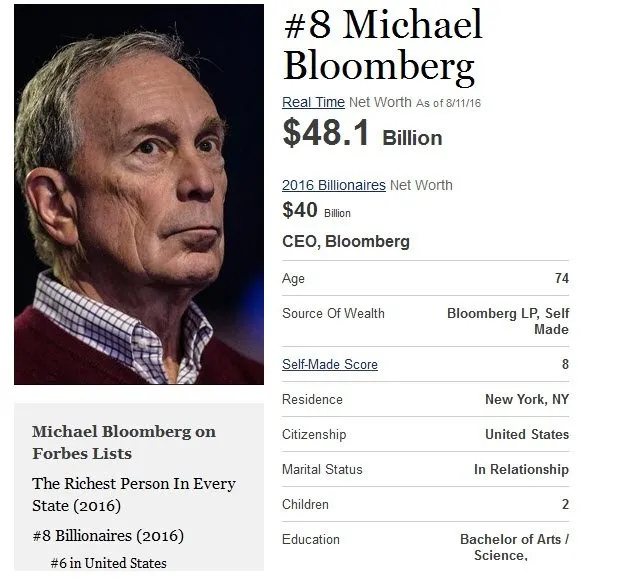Click the #8 Michael Bloomberg headline
618x586 pixels.
point(383,46)
